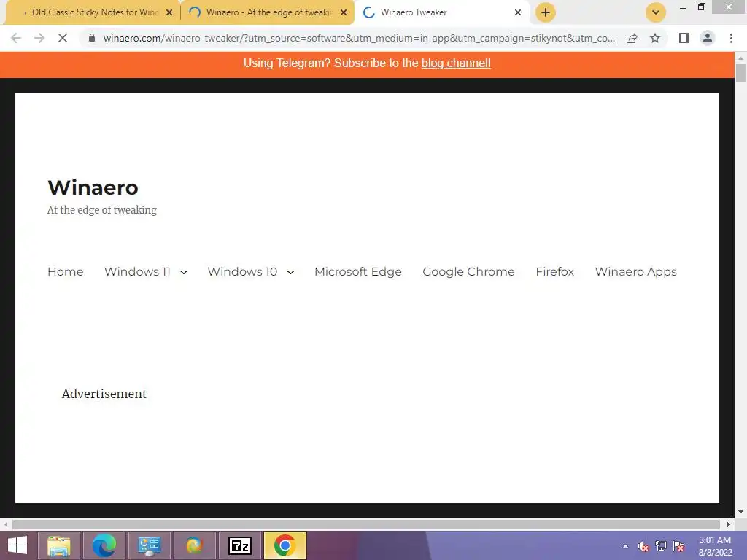Show hidden tray icons arrow

[x=625, y=546]
